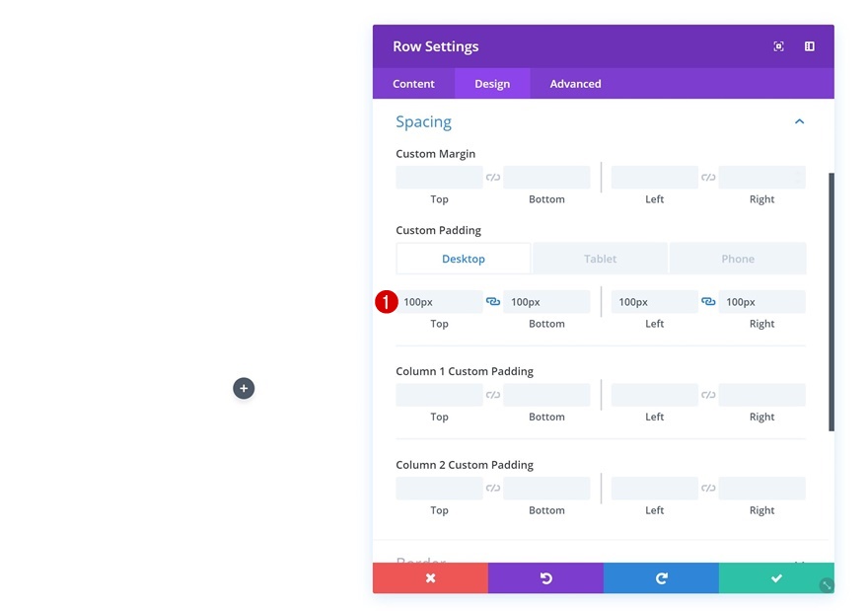This screenshot has width=868, height=611.
Task: Select the Design tab
Action: [x=492, y=84]
